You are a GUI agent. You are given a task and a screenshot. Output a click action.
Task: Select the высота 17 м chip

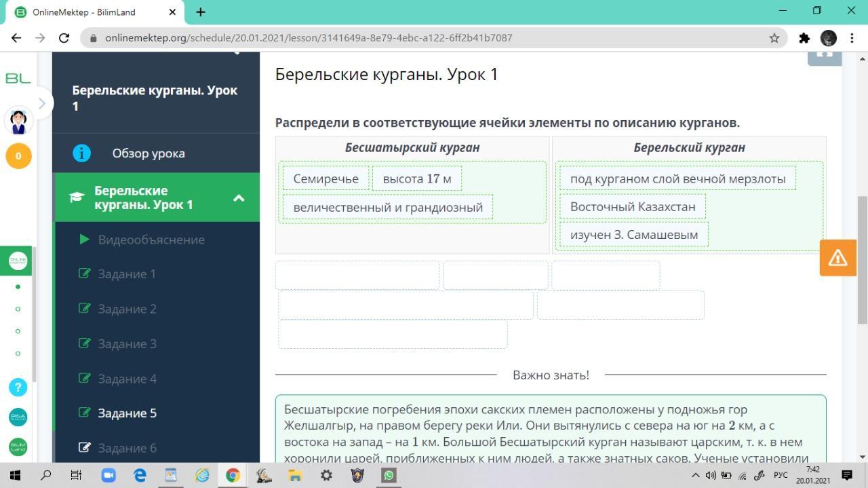click(417, 179)
